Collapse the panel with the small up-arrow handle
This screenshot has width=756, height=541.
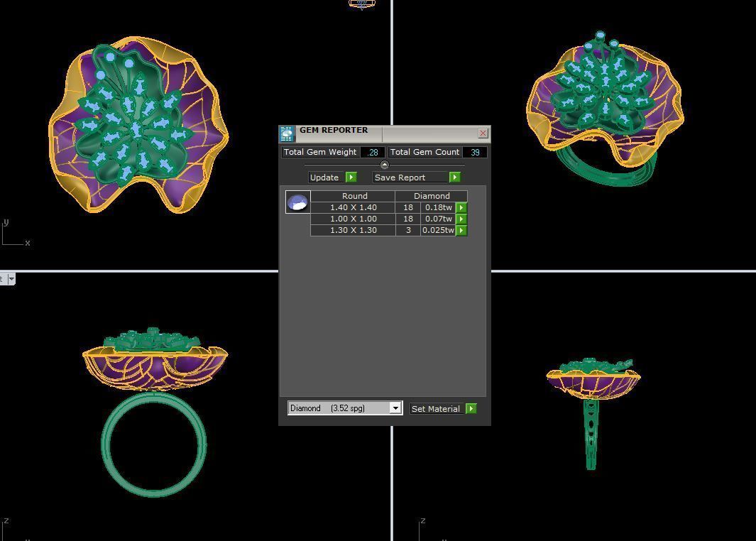[x=384, y=165]
